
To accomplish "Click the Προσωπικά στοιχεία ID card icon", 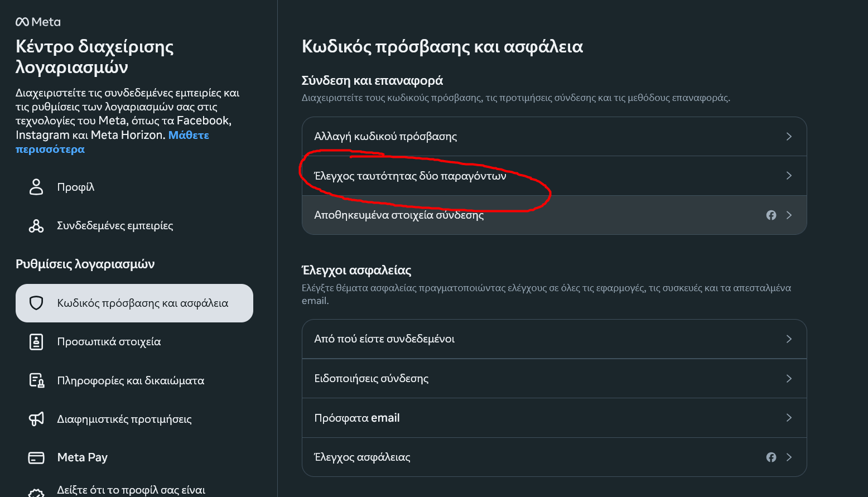I will click(36, 341).
